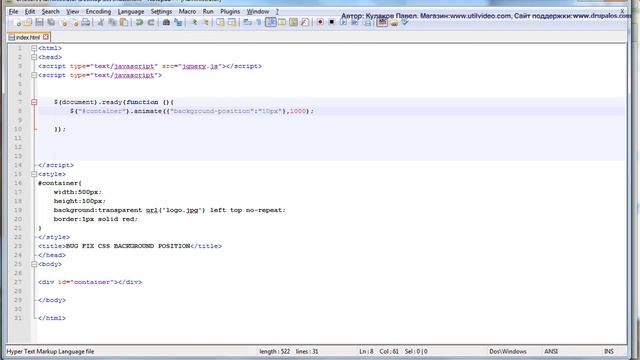Screen dimensions: 640x360
Task: Close the index.html tab with its X
Action: coord(46,37)
